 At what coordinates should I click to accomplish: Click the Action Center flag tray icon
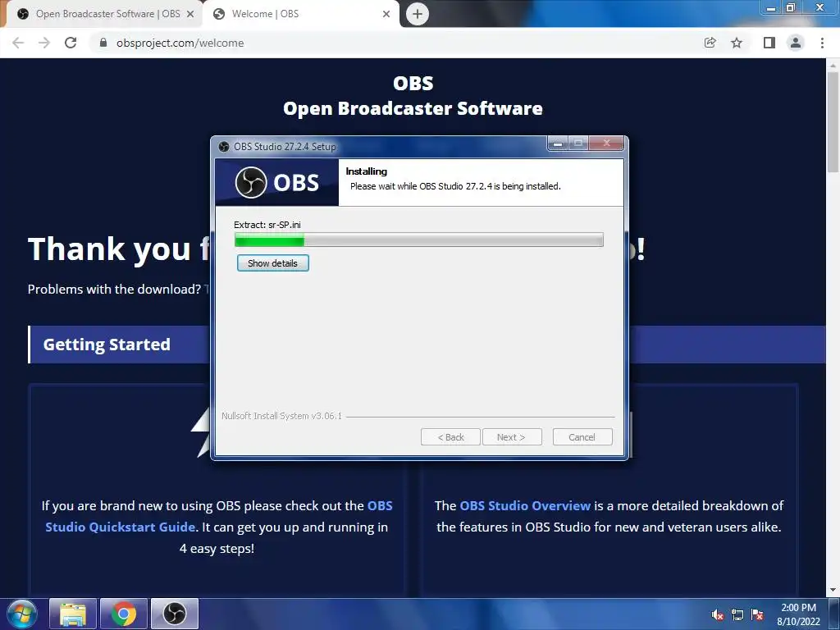pos(757,614)
